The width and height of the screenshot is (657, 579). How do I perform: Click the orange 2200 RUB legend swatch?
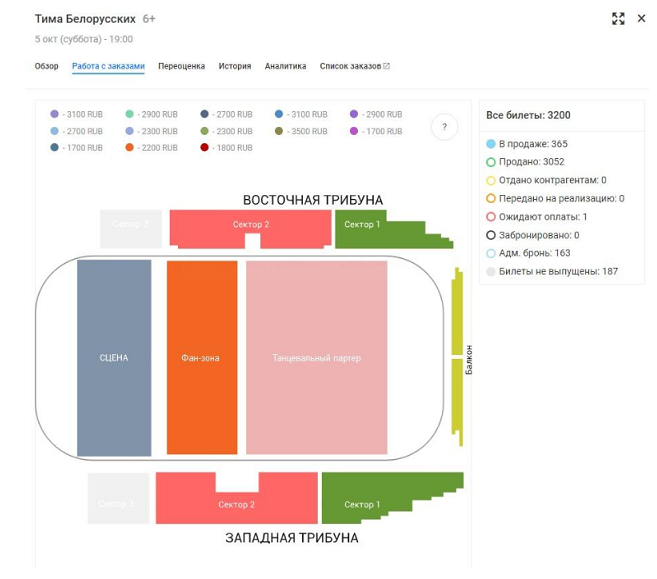tap(129, 147)
